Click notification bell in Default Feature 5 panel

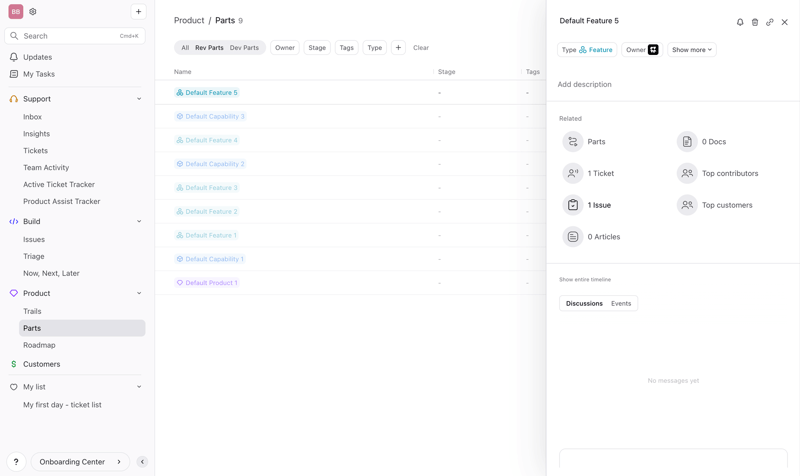coord(740,22)
